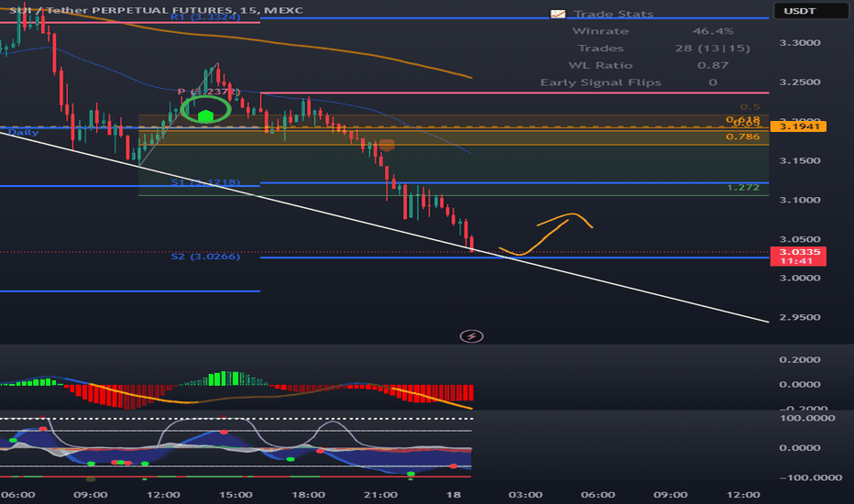Click the 3.0500 price axis label
The image size is (854, 504).
click(x=800, y=239)
